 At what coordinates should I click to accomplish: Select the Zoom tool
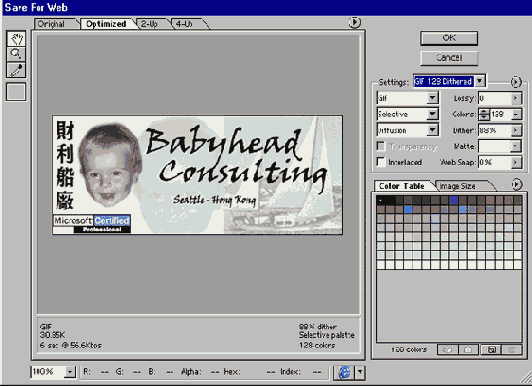(x=16, y=54)
